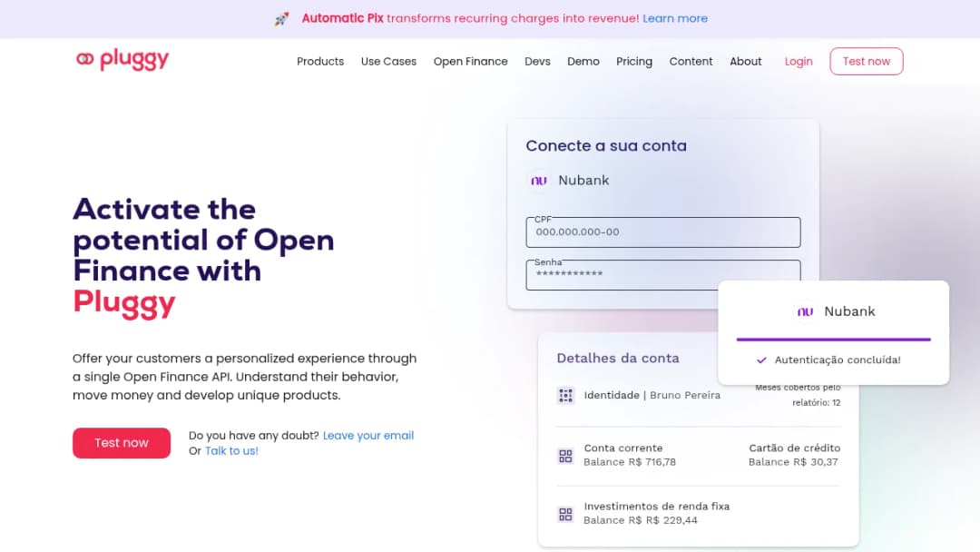Click the Meses cobertos pelo relatório: 12 text

[798, 395]
